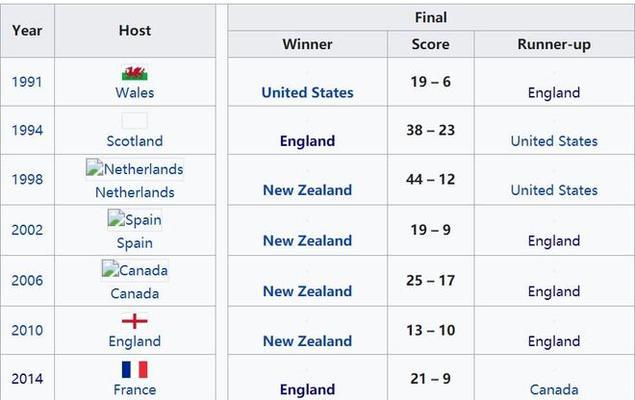Select the Host column header

pyautogui.click(x=135, y=30)
